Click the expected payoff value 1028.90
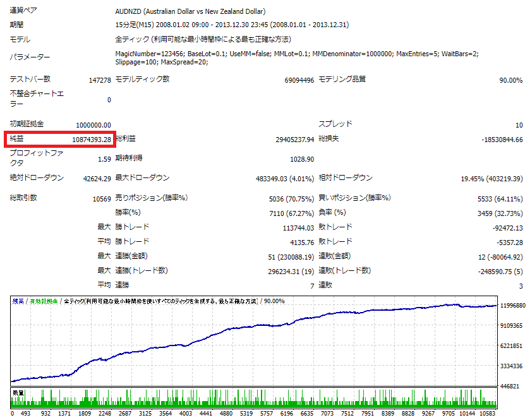The image size is (530, 420). click(302, 159)
